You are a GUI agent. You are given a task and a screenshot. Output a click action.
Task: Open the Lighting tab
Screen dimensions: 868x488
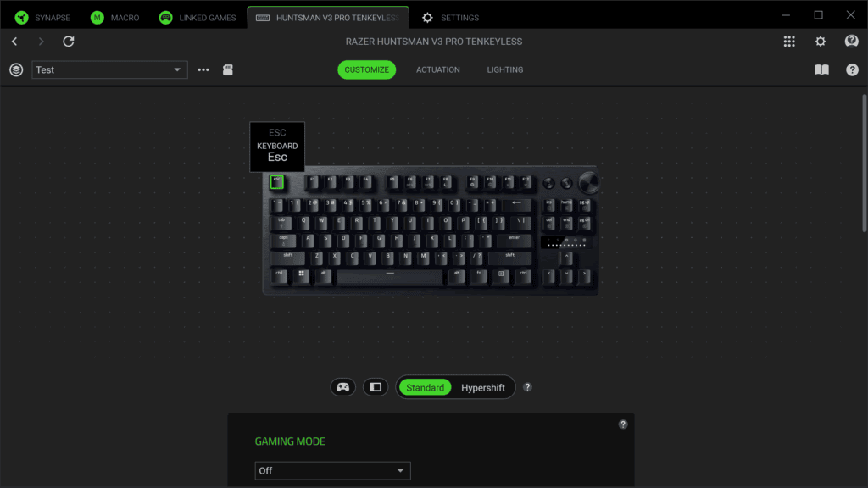[x=505, y=69]
